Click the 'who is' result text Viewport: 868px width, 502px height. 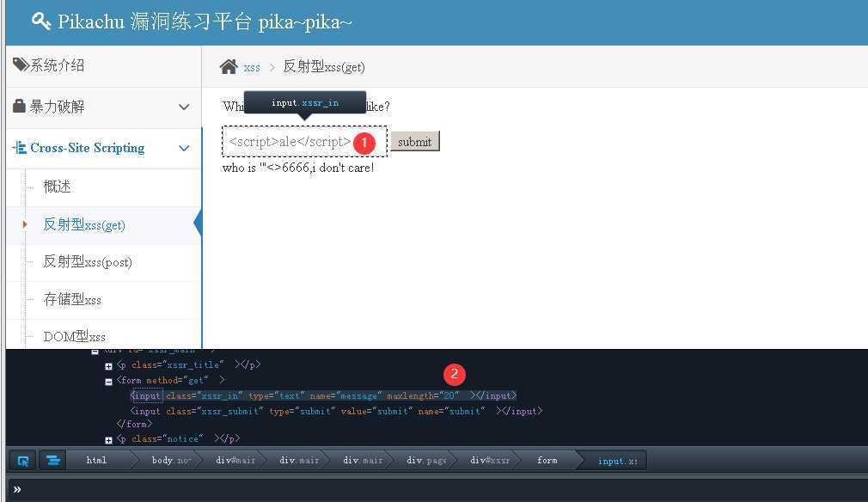(298, 168)
